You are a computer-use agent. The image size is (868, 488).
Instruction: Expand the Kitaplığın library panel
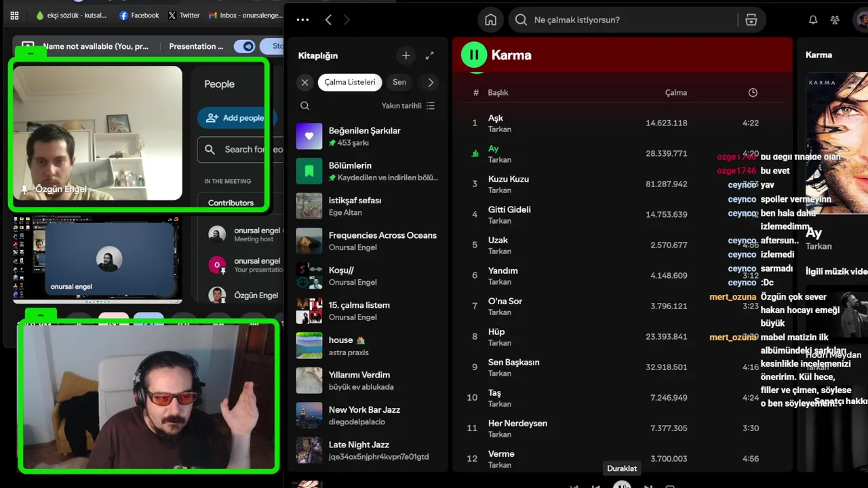point(429,56)
